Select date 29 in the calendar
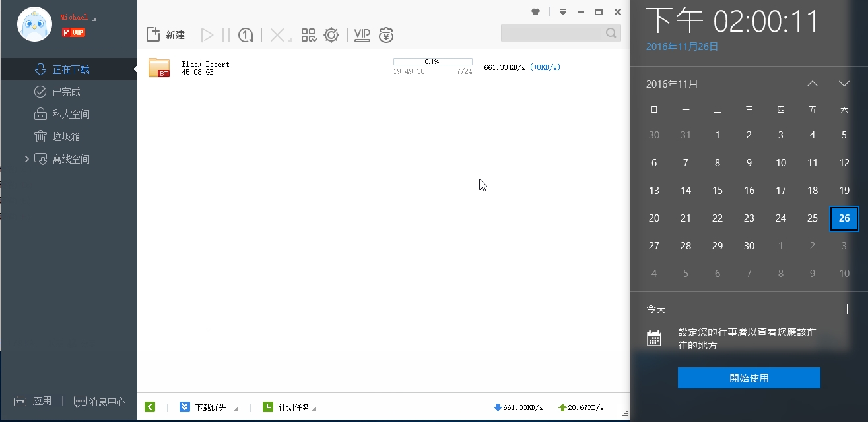The height and width of the screenshot is (422, 868). [718, 246]
